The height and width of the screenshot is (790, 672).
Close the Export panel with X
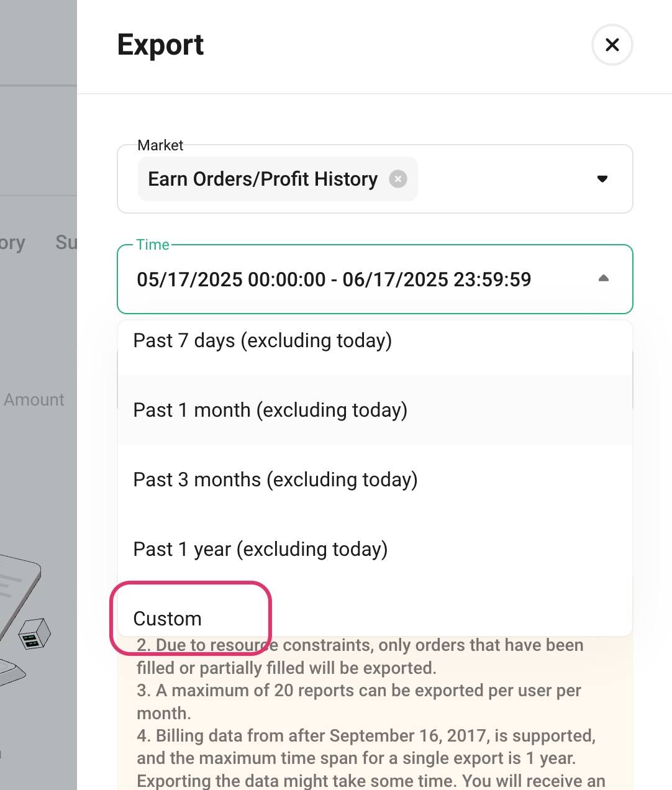click(x=612, y=45)
